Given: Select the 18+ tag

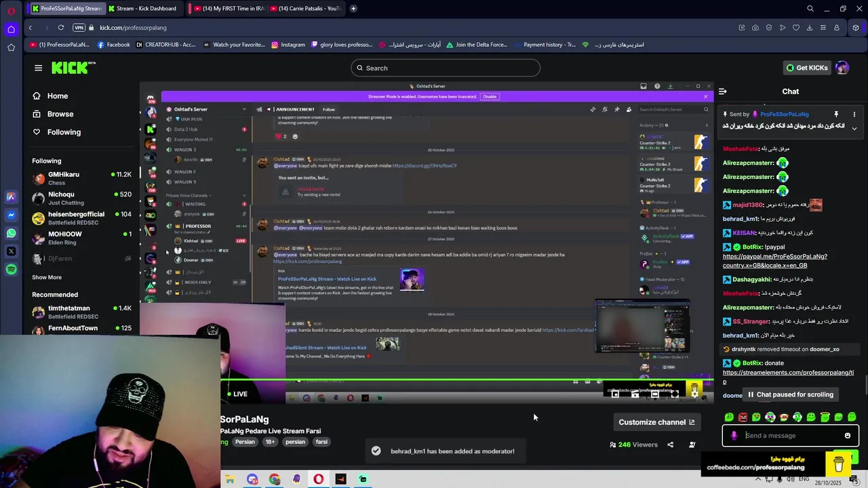Looking at the screenshot, I should [x=270, y=442].
